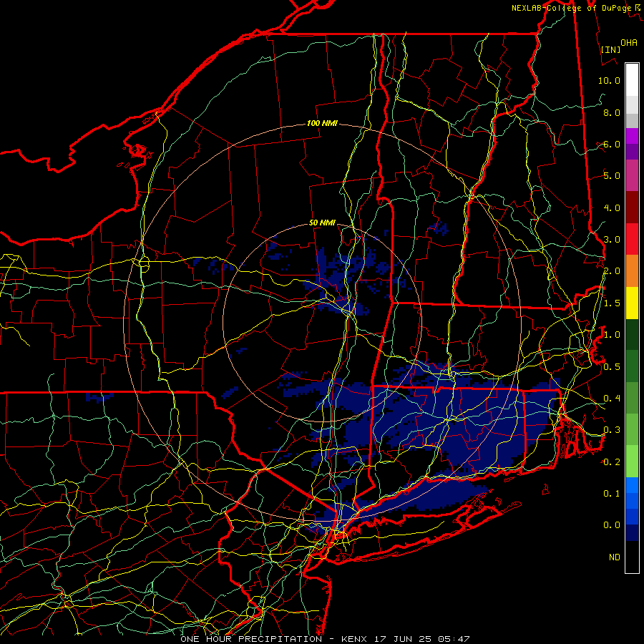Click the 8.0 legend value
644x644 pixels.
[612, 112]
